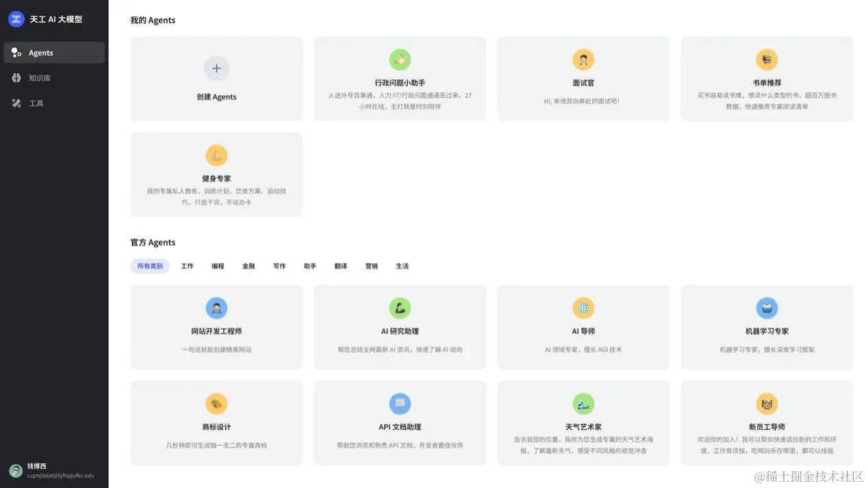Click the 行政问题小助手 green avatar icon

tap(400, 60)
